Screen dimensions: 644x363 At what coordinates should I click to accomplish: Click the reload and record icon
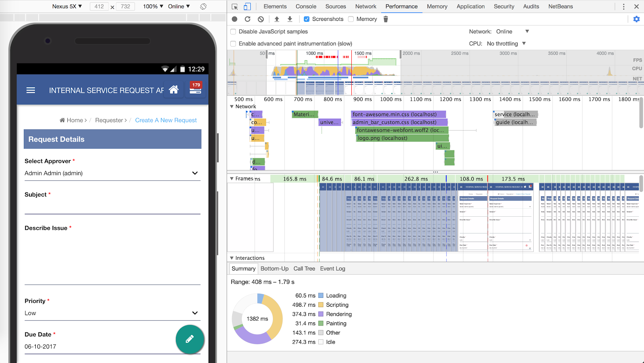248,19
